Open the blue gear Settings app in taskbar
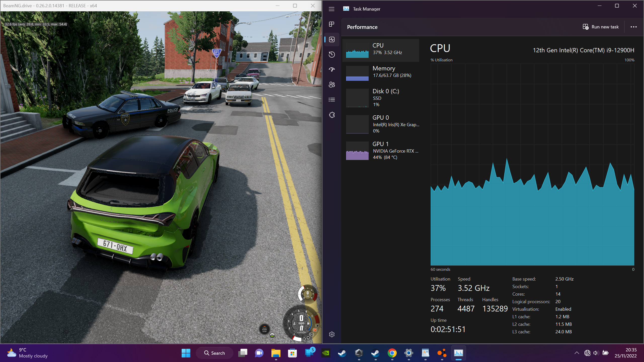 click(x=409, y=353)
